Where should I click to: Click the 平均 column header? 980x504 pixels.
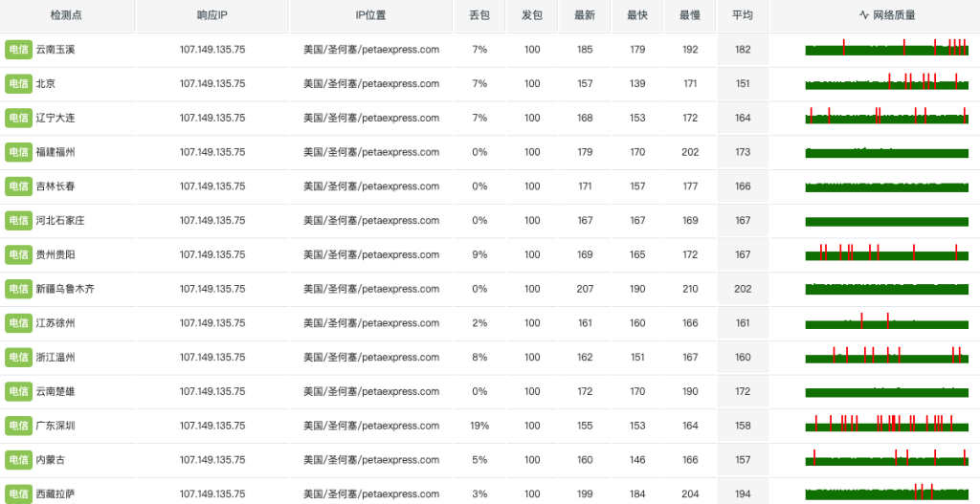click(743, 15)
